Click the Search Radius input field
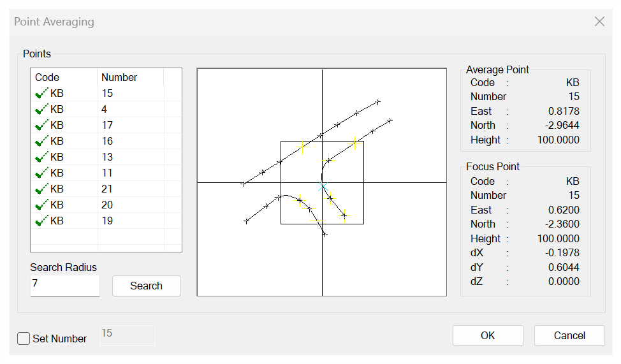The height and width of the screenshot is (364, 621). [64, 286]
